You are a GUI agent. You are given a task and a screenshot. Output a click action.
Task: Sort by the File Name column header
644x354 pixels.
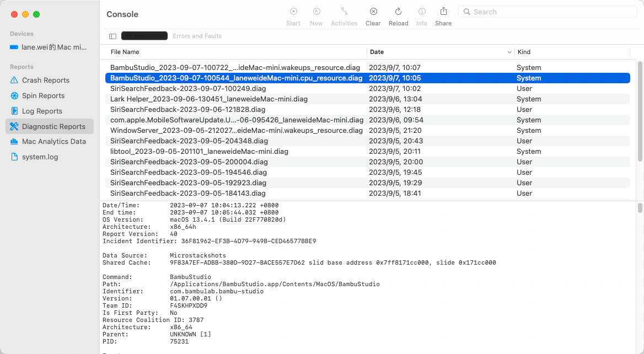125,52
